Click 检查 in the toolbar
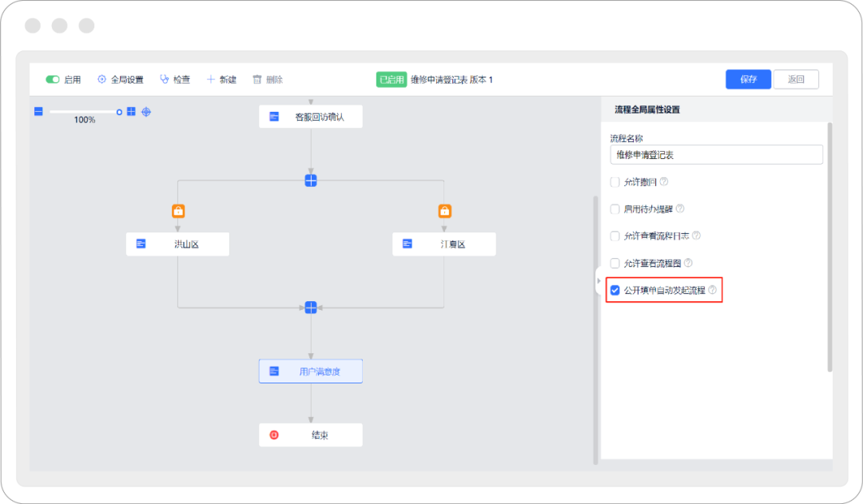Image resolution: width=863 pixels, height=504 pixels. click(x=175, y=80)
